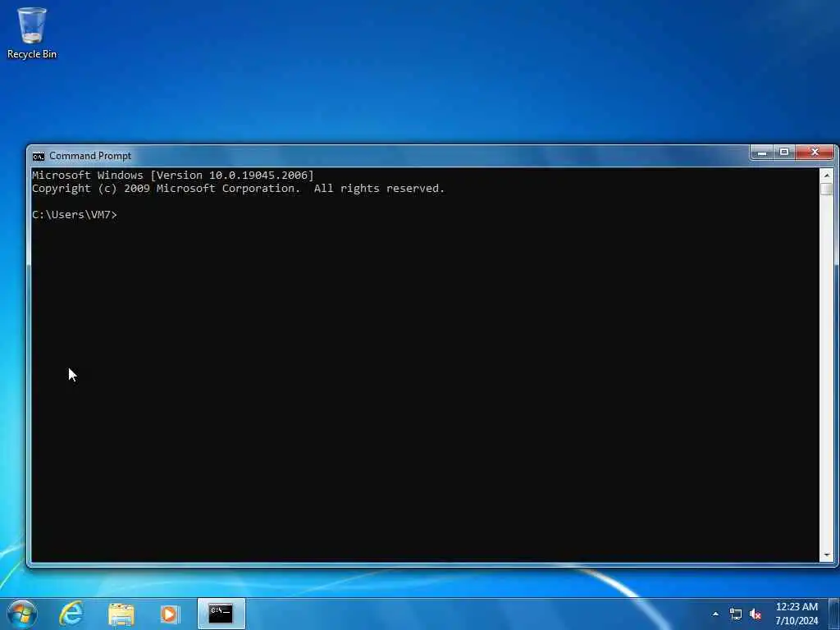Open the network status tray icon
The width and height of the screenshot is (840, 630).
click(736, 614)
